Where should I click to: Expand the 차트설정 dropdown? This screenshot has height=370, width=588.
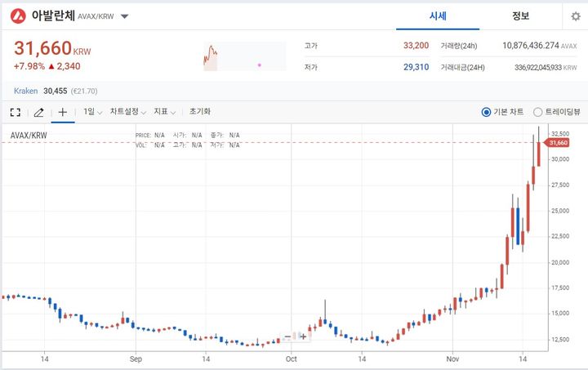click(x=127, y=112)
